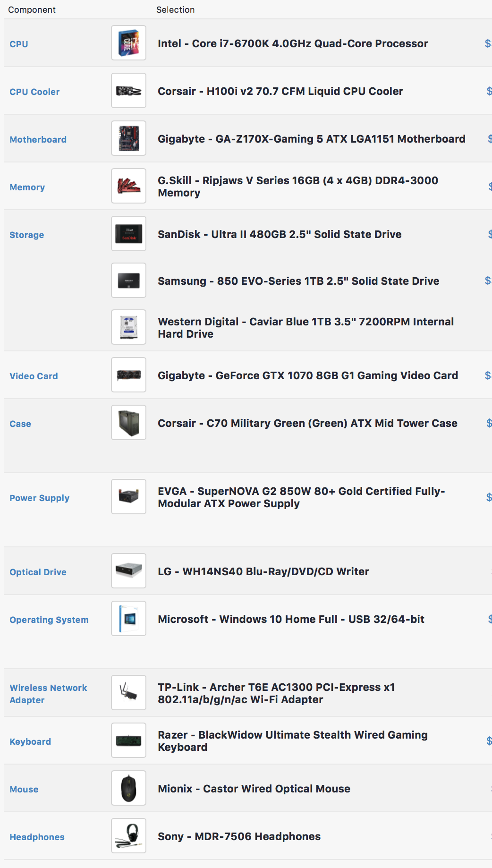The width and height of the screenshot is (492, 868).
Task: Click the Selection column header
Action: coord(176,9)
